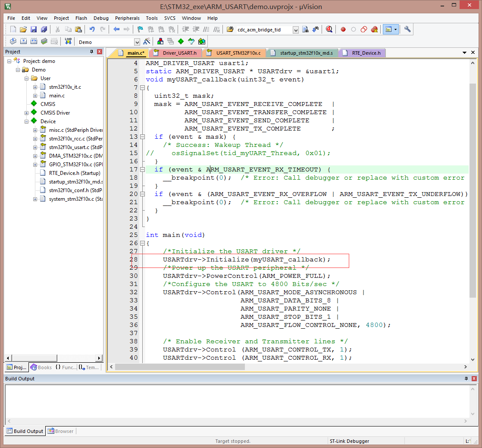The image size is (482, 448).
Task: Open Options for Target wand icon
Action: point(147,41)
